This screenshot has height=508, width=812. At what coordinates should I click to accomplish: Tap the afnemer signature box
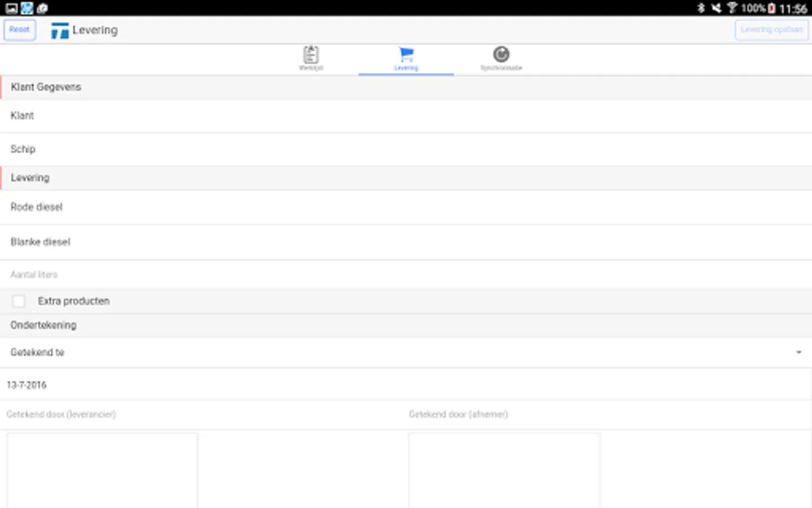[504, 471]
